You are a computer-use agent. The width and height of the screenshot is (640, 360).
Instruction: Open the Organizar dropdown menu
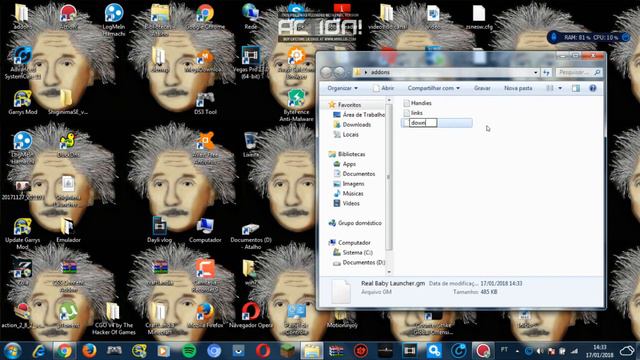[342, 88]
